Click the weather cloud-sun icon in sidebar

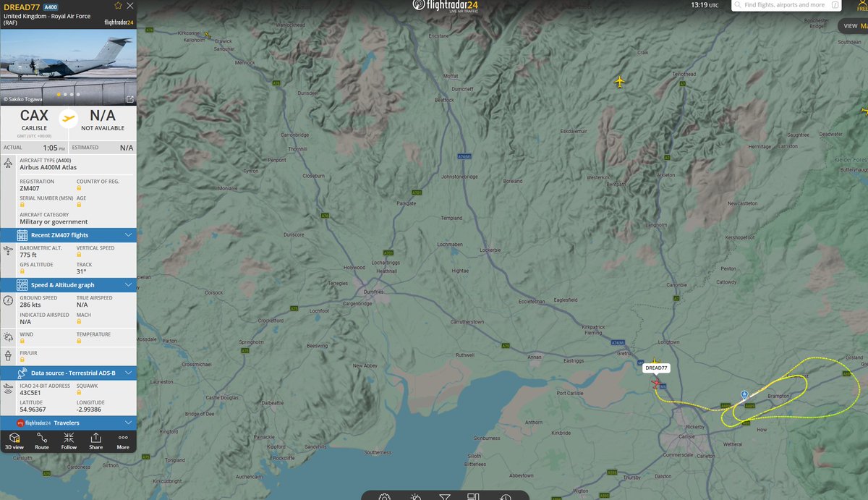click(8, 337)
